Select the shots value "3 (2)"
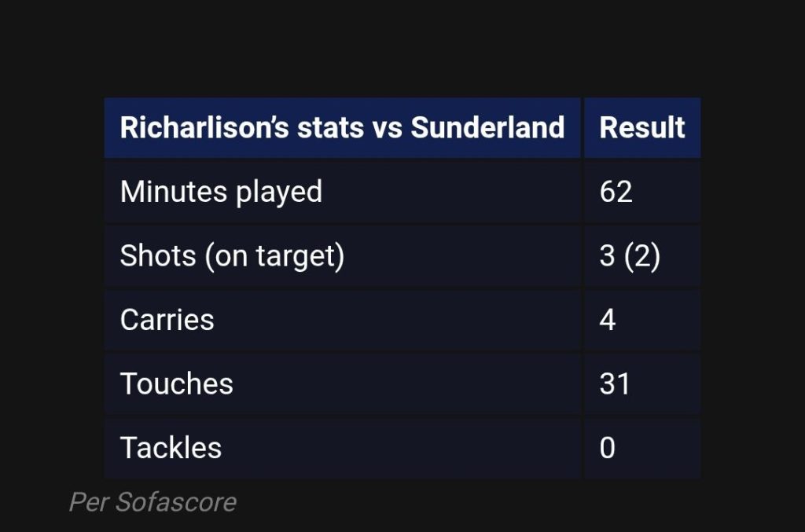The height and width of the screenshot is (532, 805). (629, 256)
